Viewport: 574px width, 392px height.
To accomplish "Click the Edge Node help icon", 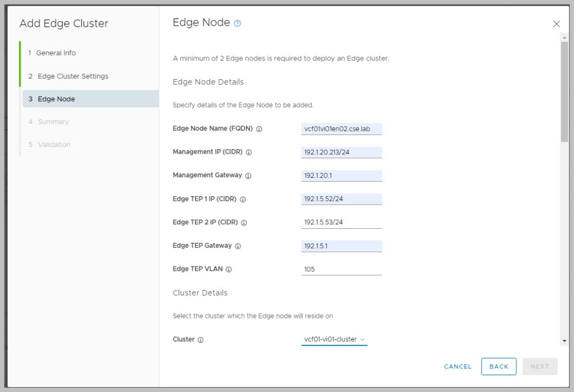I will pos(238,24).
